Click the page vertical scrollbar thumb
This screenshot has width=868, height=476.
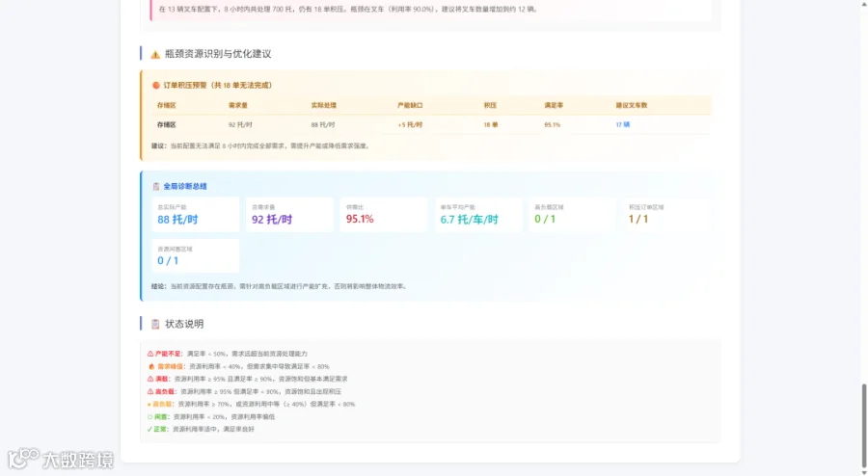[863, 425]
